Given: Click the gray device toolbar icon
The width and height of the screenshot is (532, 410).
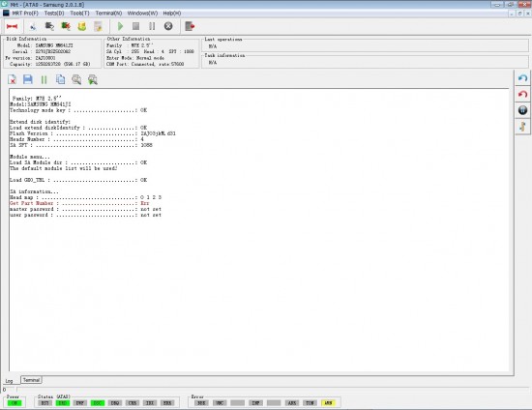Looking at the screenshot, I should (x=49, y=26).
